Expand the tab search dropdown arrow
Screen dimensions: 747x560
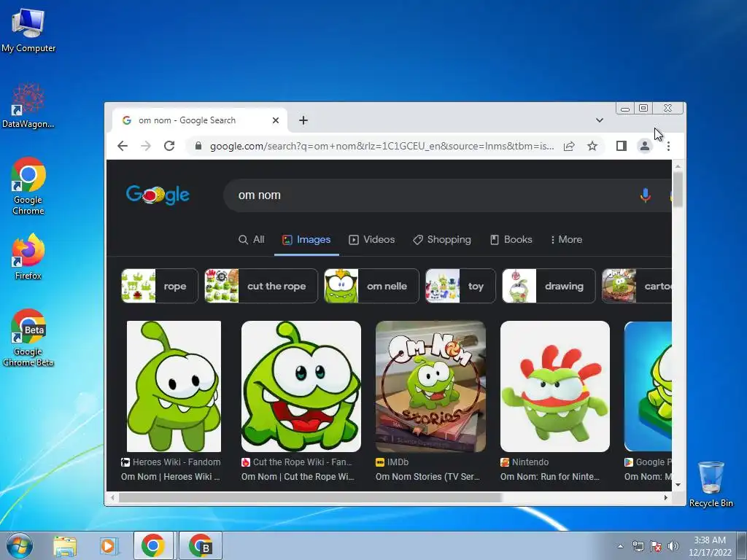tap(600, 120)
